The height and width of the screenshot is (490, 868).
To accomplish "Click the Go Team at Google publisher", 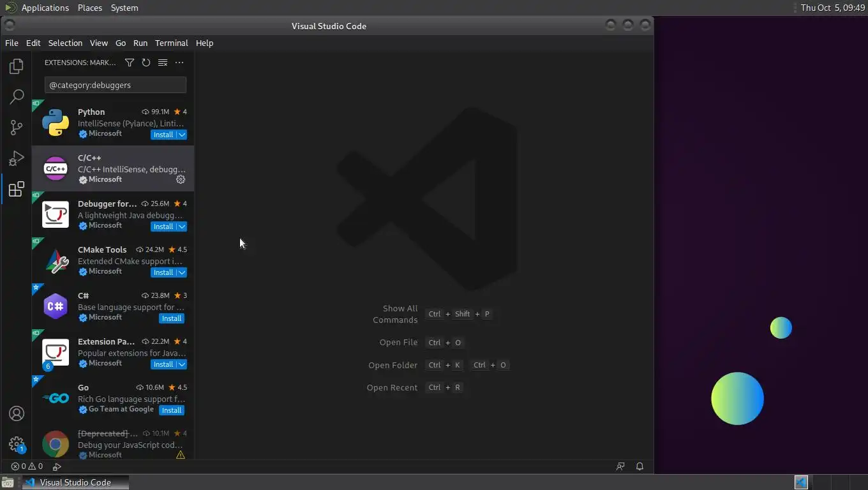I will point(121,409).
